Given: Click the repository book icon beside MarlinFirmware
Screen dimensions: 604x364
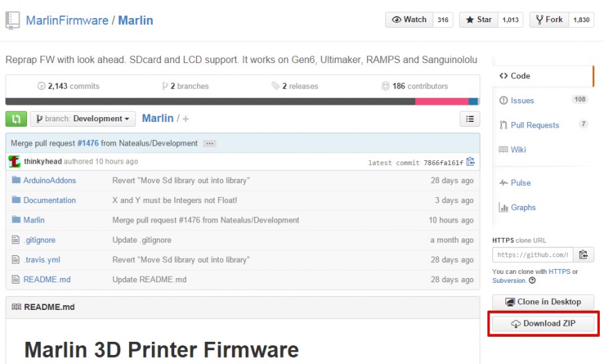Looking at the screenshot, I should click(12, 20).
